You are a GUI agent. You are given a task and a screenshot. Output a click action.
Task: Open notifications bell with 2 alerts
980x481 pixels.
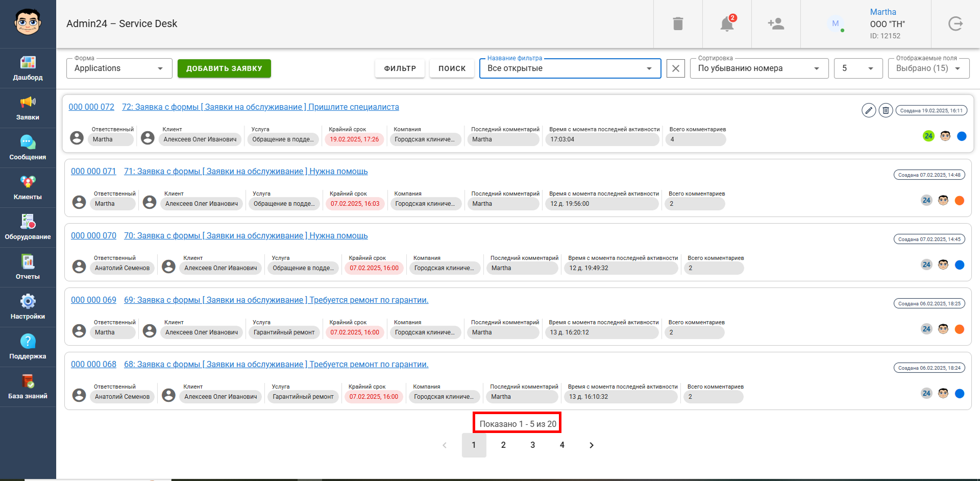727,23
